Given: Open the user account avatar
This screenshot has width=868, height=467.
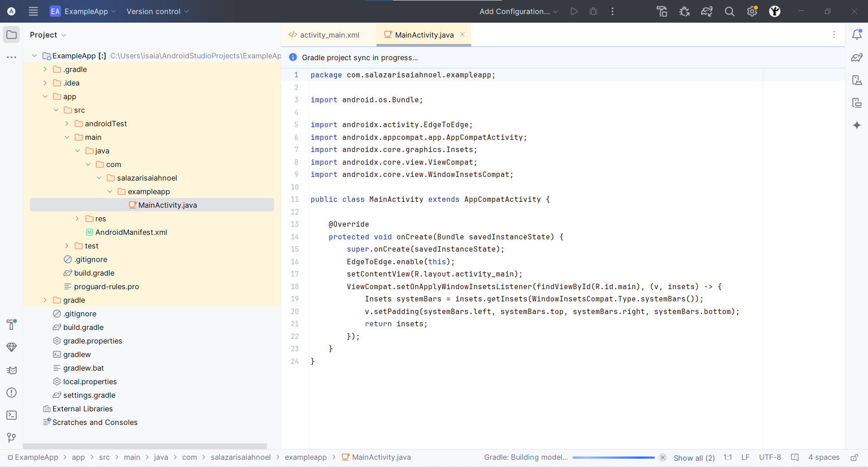Looking at the screenshot, I should [x=775, y=11].
